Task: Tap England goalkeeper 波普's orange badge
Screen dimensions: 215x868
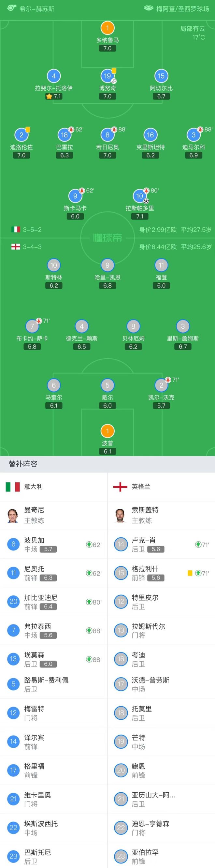Action: (x=107, y=431)
